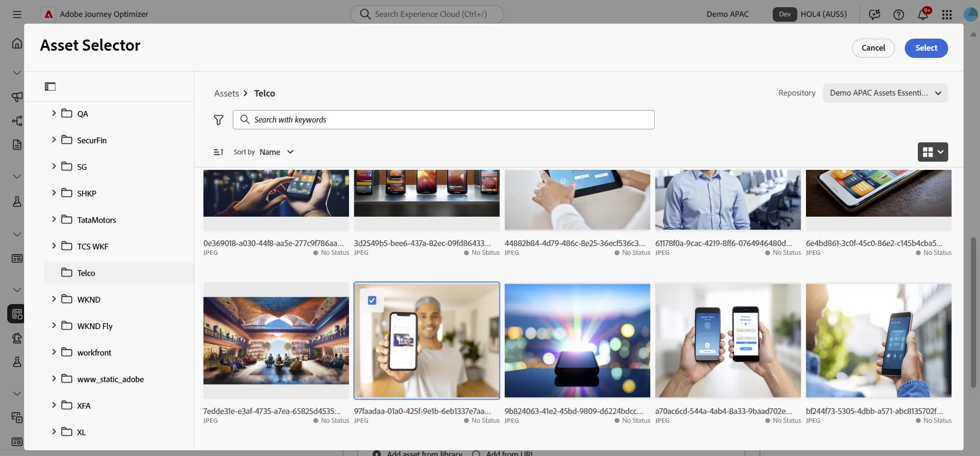
Task: Open the journeys icon in sidebar
Action: (17, 121)
